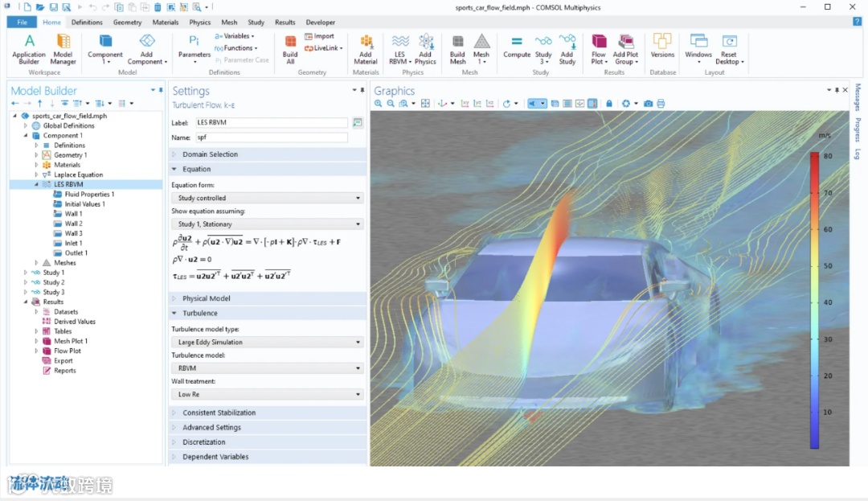Image resolution: width=868 pixels, height=501 pixels.
Task: Open the Equation form dropdown
Action: click(x=268, y=198)
